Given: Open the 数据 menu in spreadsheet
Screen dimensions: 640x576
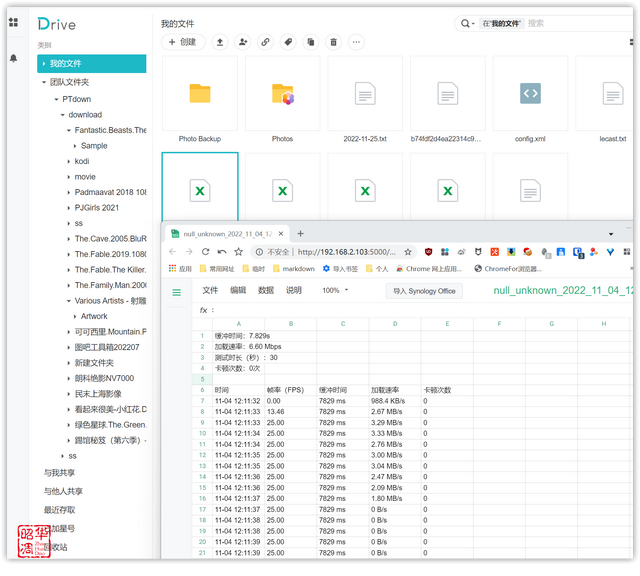Looking at the screenshot, I should pos(266,290).
